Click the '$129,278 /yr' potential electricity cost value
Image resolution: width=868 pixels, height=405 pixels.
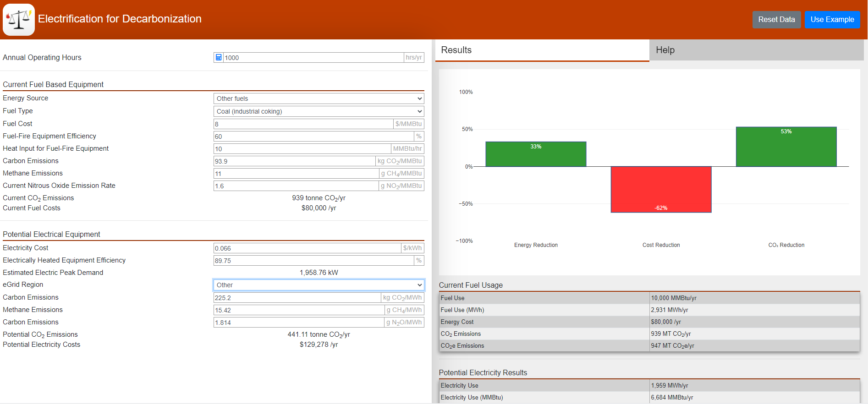click(319, 345)
